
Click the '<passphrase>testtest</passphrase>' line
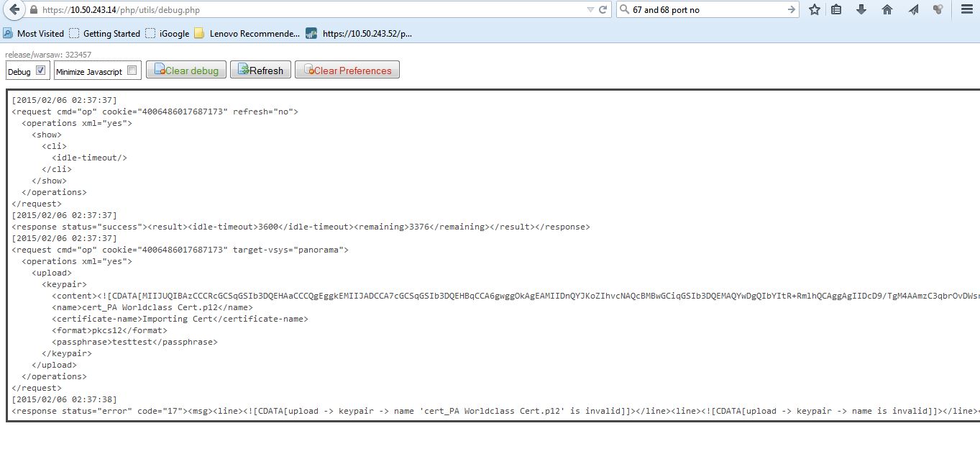click(134, 342)
